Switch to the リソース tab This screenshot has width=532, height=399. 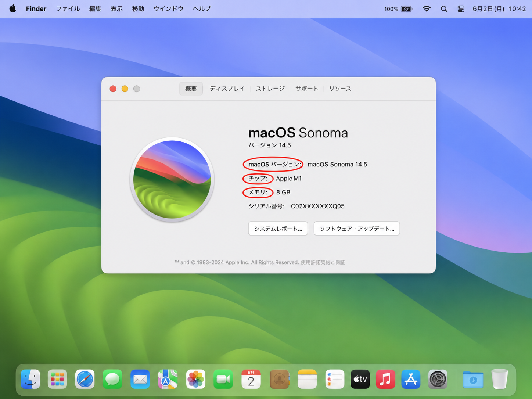[340, 89]
